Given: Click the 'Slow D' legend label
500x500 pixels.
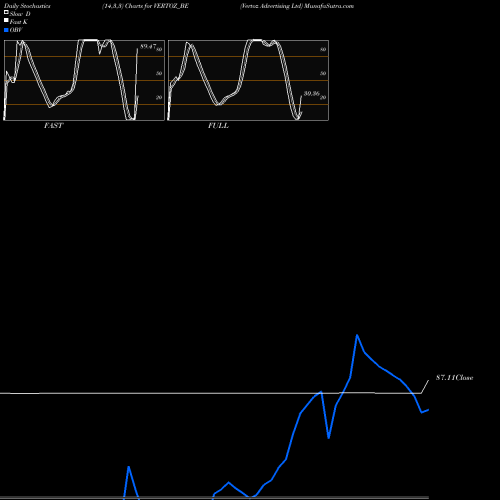Looking at the screenshot, I should point(20,14).
